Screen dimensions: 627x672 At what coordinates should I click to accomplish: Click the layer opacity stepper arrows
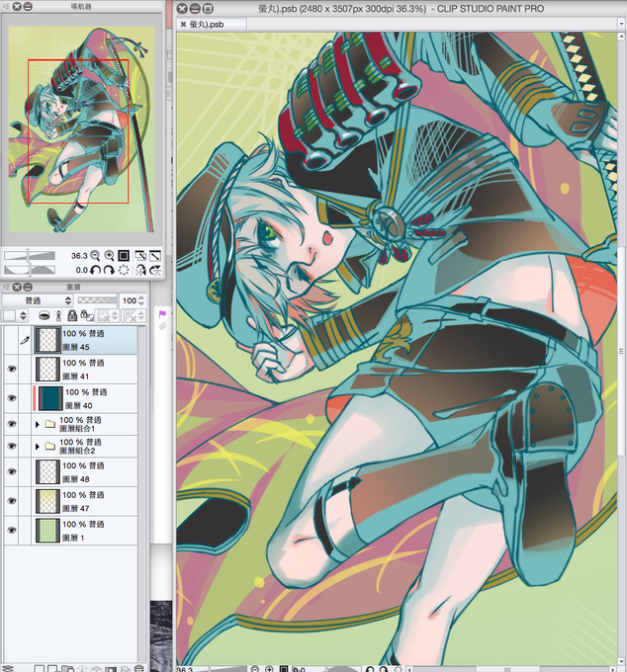(x=141, y=300)
